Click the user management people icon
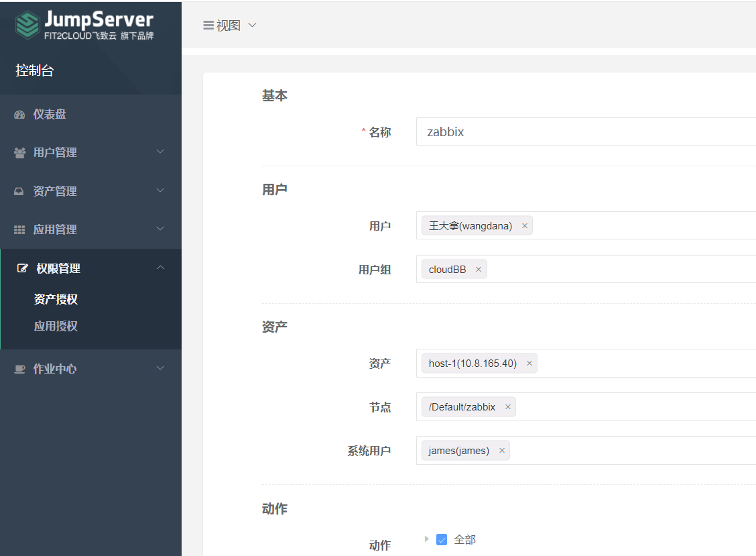This screenshot has width=756, height=556. 19,152
